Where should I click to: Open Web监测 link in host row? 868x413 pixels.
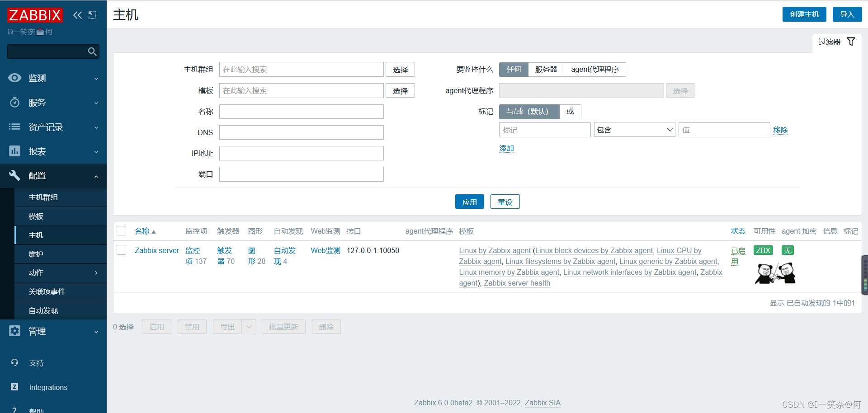(x=325, y=250)
